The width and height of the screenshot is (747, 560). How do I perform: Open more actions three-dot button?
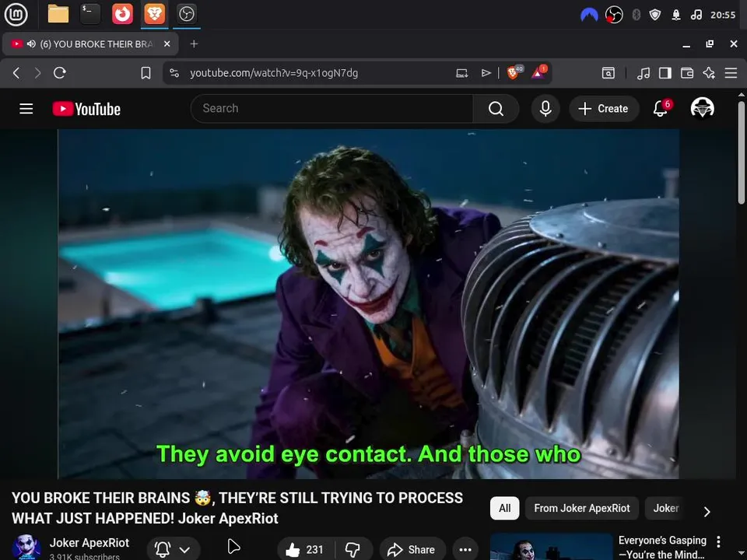coord(465,550)
